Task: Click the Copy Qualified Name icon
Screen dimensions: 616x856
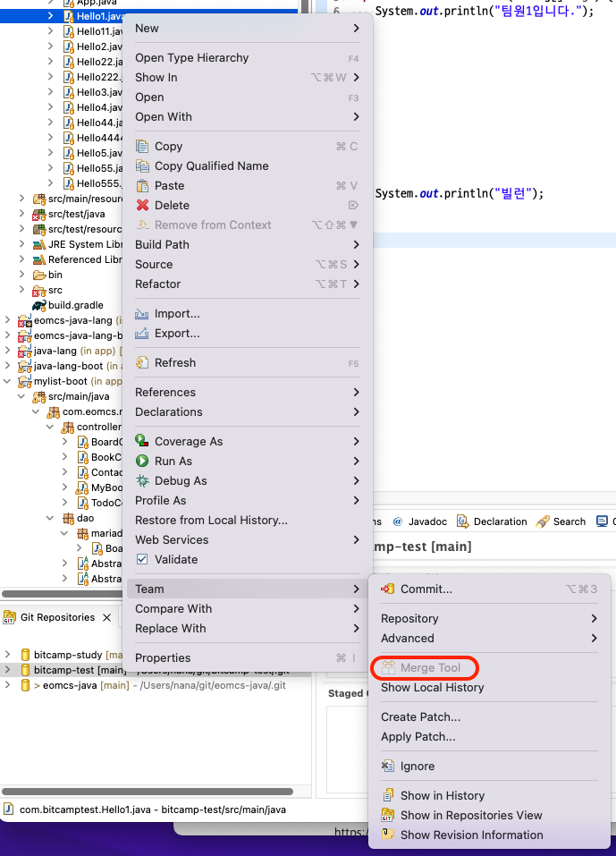Action: pyautogui.click(x=142, y=166)
